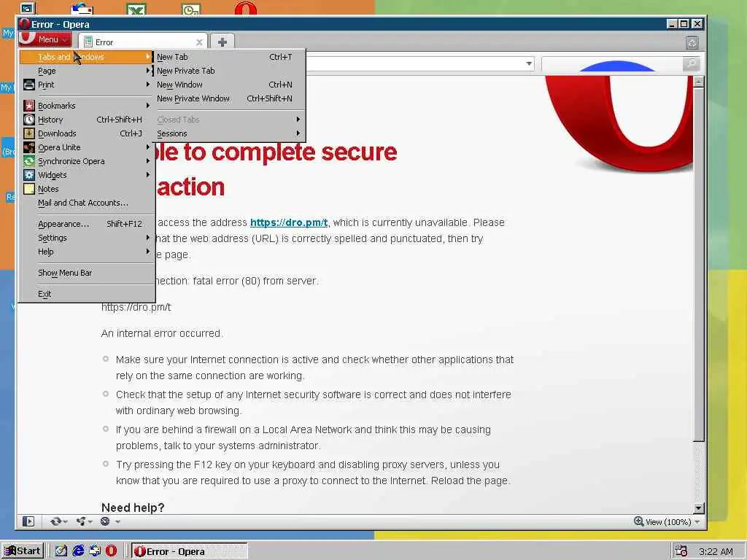747x560 pixels.
Task: Click the 3:22 AM clock
Action: click(x=716, y=551)
